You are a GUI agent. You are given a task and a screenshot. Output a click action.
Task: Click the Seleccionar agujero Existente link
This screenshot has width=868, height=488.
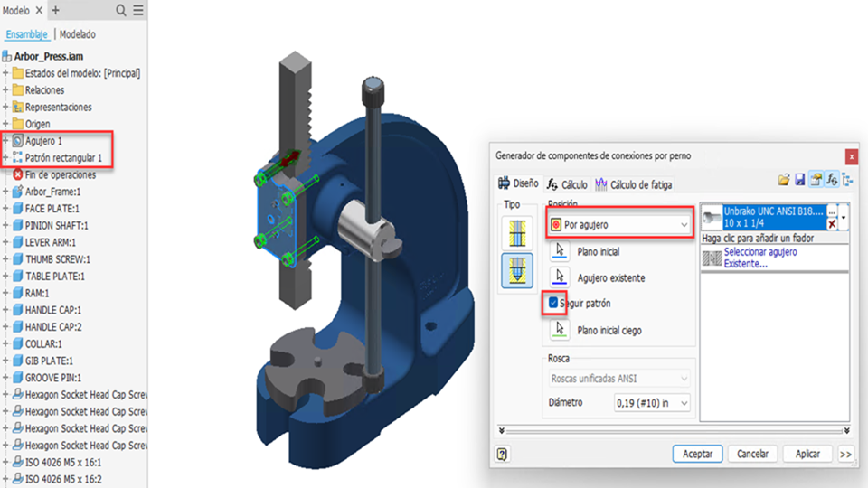pos(760,258)
